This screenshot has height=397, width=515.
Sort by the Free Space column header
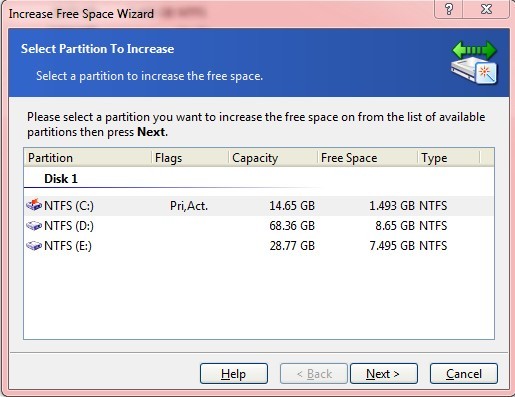[368, 158]
